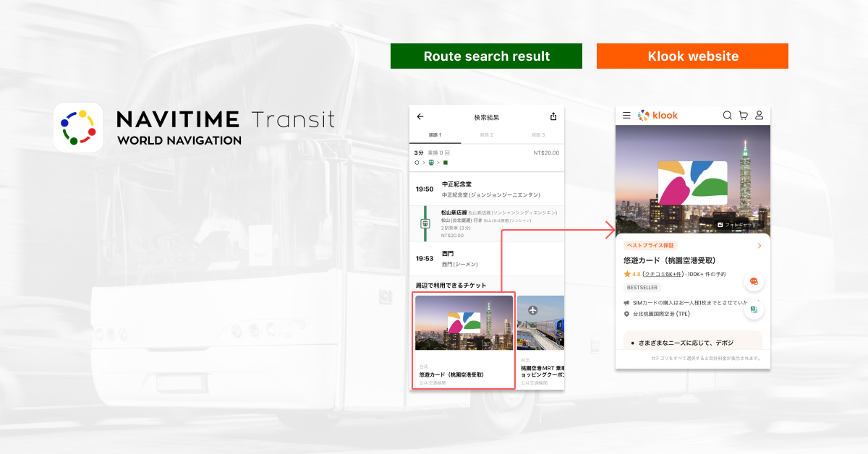Select the 経路 1 tab
The image size is (868, 454).
click(x=435, y=135)
